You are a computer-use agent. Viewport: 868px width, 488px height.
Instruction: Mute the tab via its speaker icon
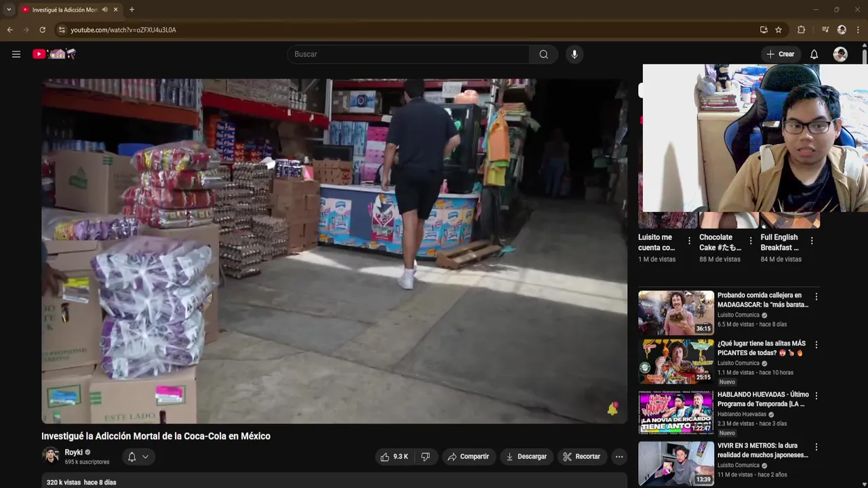105,9
